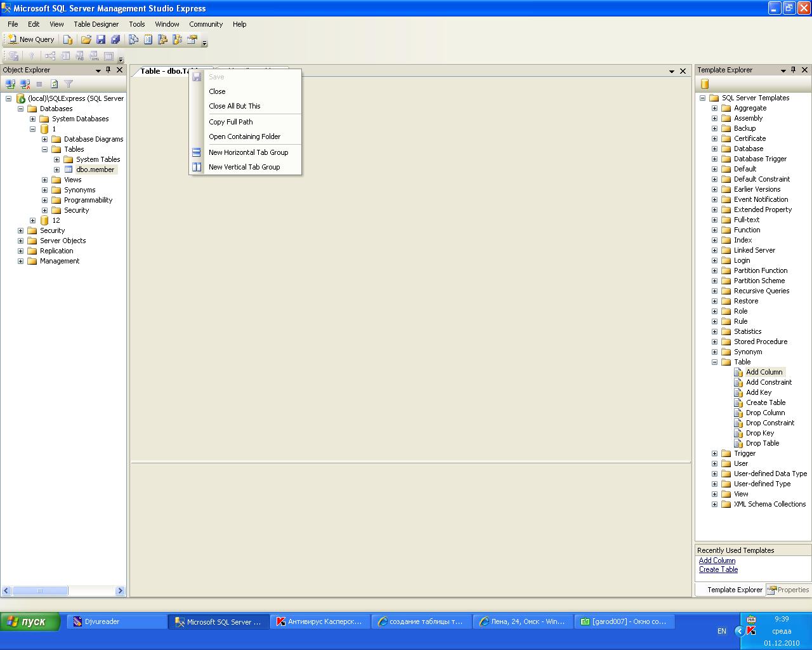
Task: Switch to the Properties tab at bottom right
Action: click(789, 590)
